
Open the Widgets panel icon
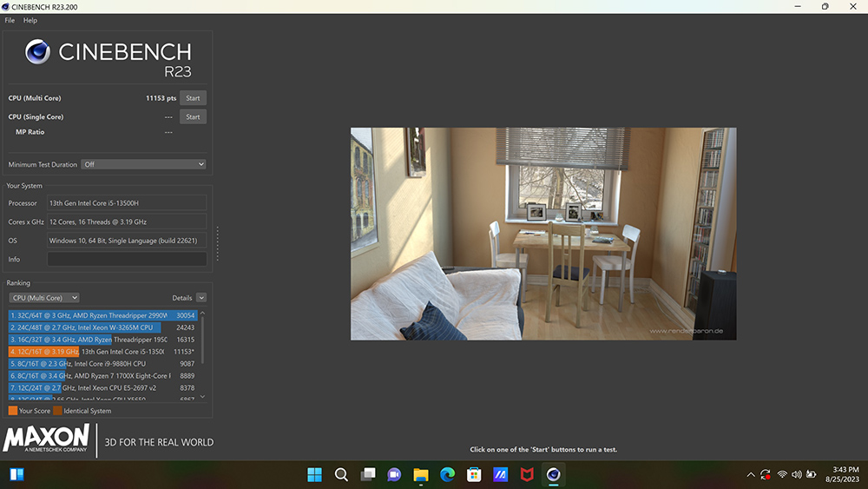16,474
